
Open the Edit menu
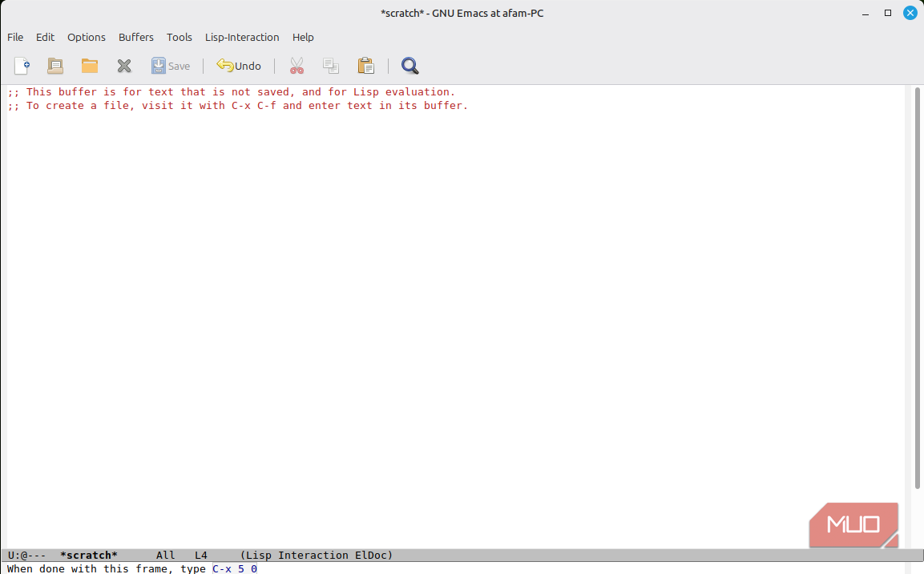click(x=45, y=37)
